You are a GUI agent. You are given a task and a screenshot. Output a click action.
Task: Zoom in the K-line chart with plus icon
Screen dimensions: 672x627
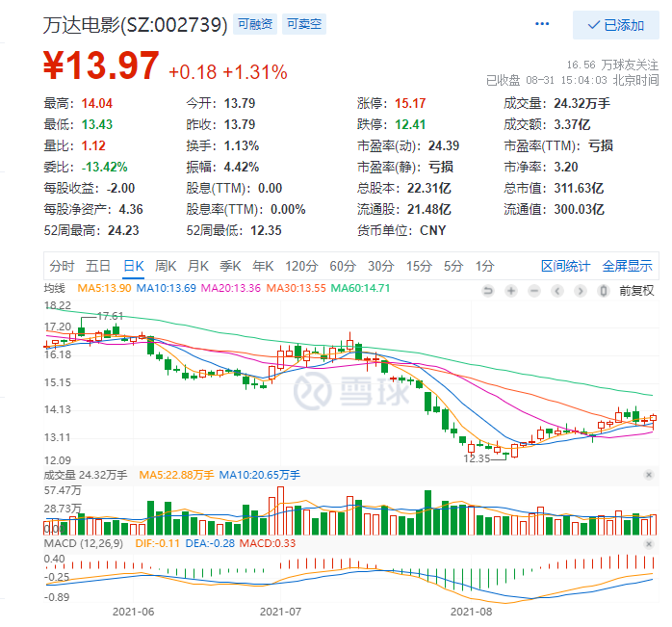511,291
